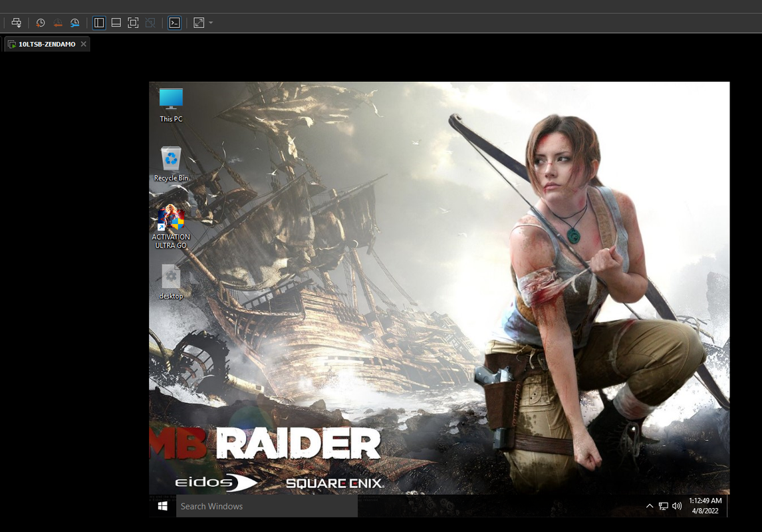The image size is (762, 532).
Task: Select the desktop file icon
Action: pos(171,282)
